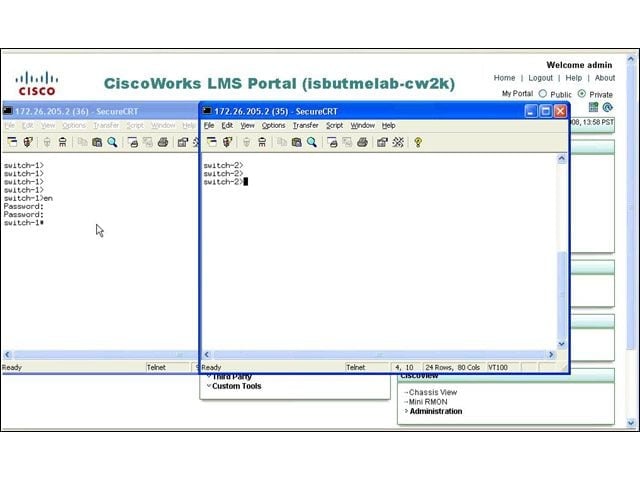Click Print Screen icon in SecureCRT (36) window
The image size is (640, 480).
pyautogui.click(x=133, y=142)
